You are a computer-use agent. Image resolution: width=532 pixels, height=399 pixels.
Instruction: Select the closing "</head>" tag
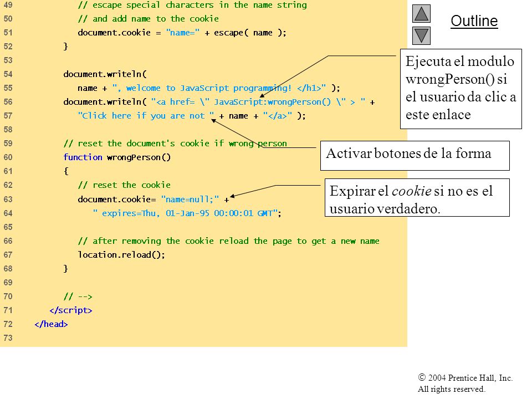(51, 324)
